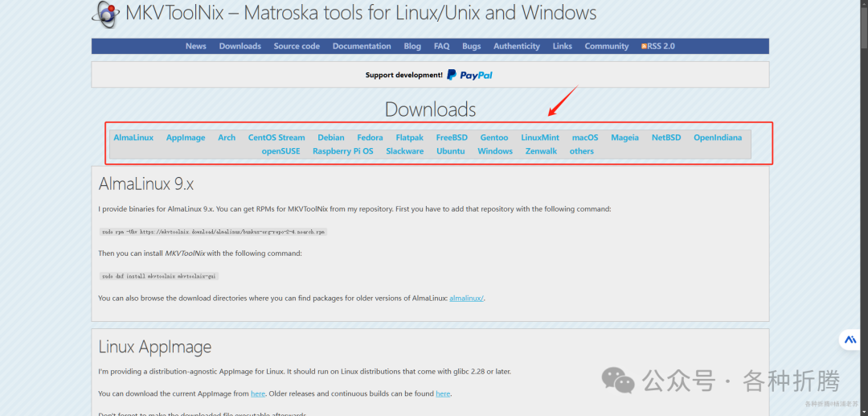The width and height of the screenshot is (868, 416).
Task: Jump to the FreeBSD download link
Action: click(x=452, y=138)
